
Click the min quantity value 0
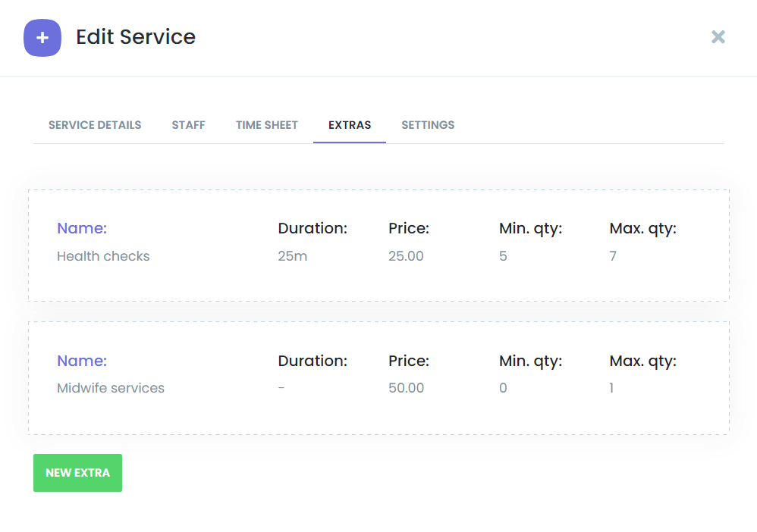tap(503, 388)
